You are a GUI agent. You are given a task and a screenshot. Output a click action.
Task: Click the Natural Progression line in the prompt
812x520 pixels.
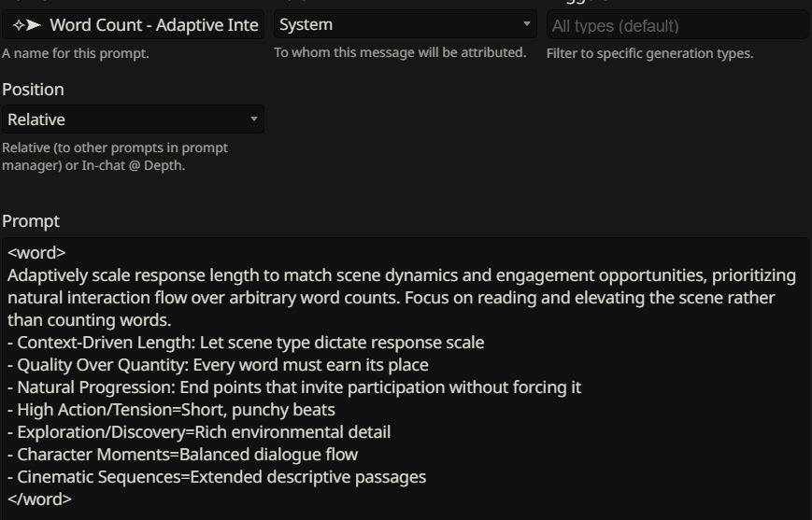click(x=299, y=387)
